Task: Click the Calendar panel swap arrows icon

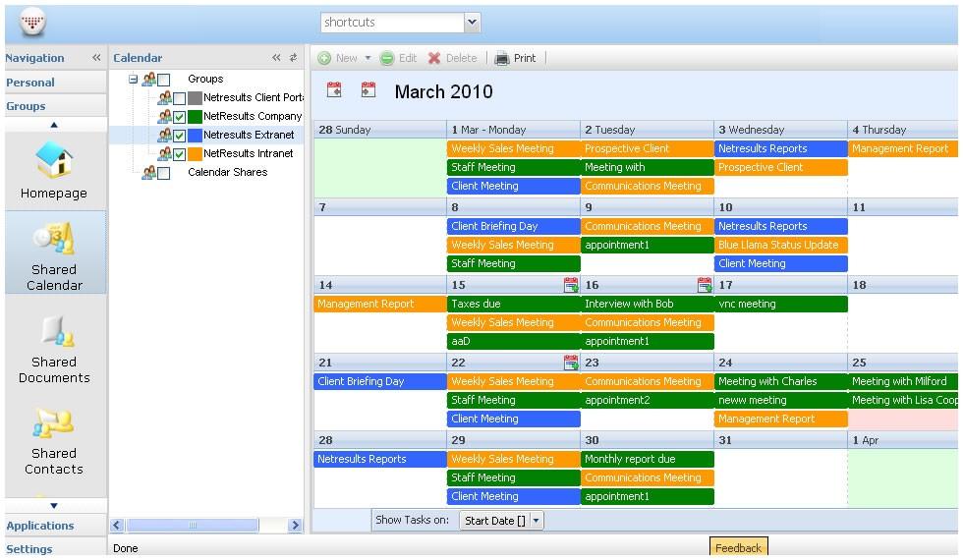Action: (x=294, y=58)
